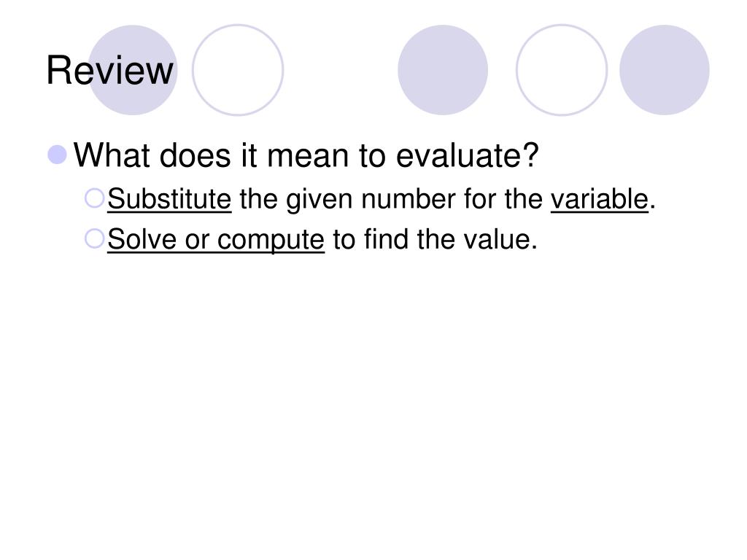
Task: Click the hollow bullet beside 'Solve or compute'
Action: 94,238
